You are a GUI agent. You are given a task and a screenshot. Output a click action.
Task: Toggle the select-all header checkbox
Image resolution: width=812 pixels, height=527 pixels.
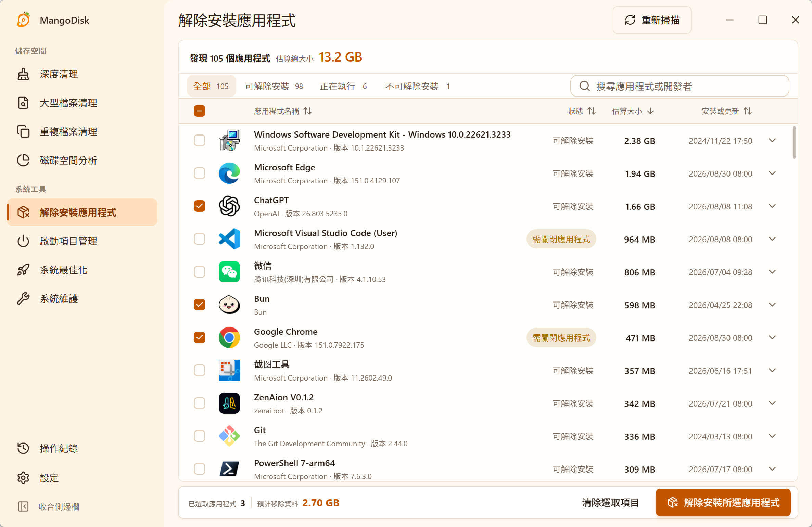(x=200, y=111)
